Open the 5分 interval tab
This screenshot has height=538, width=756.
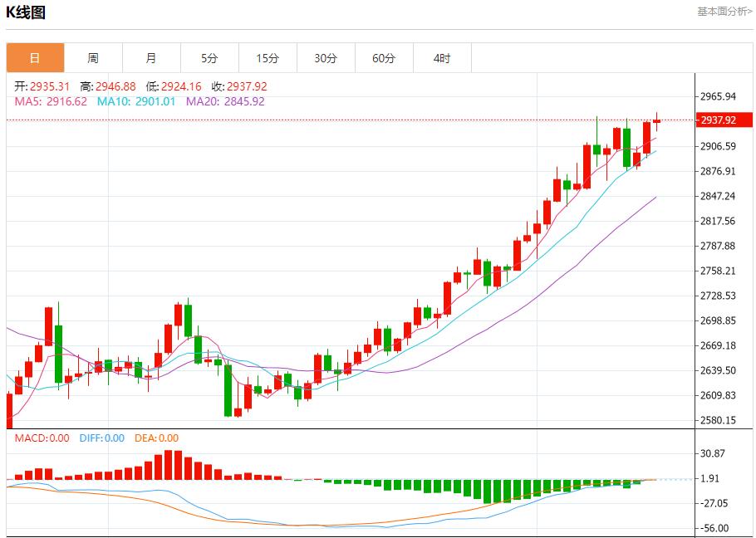209,58
